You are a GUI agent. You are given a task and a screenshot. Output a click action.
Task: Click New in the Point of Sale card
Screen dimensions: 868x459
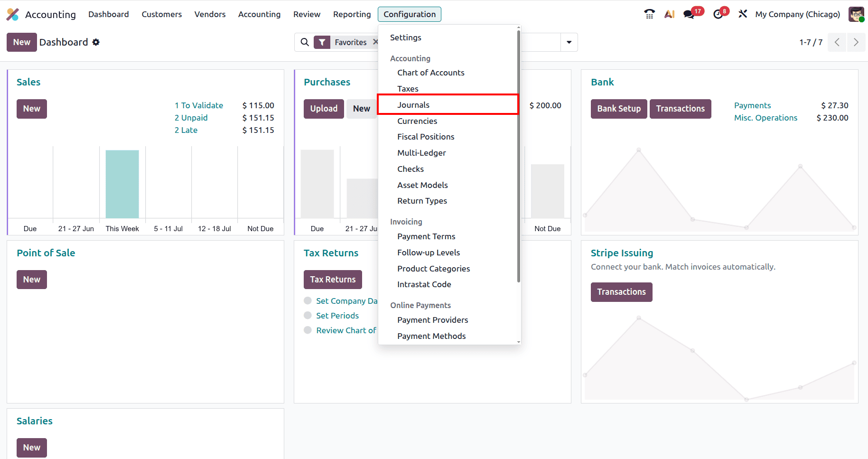click(32, 280)
